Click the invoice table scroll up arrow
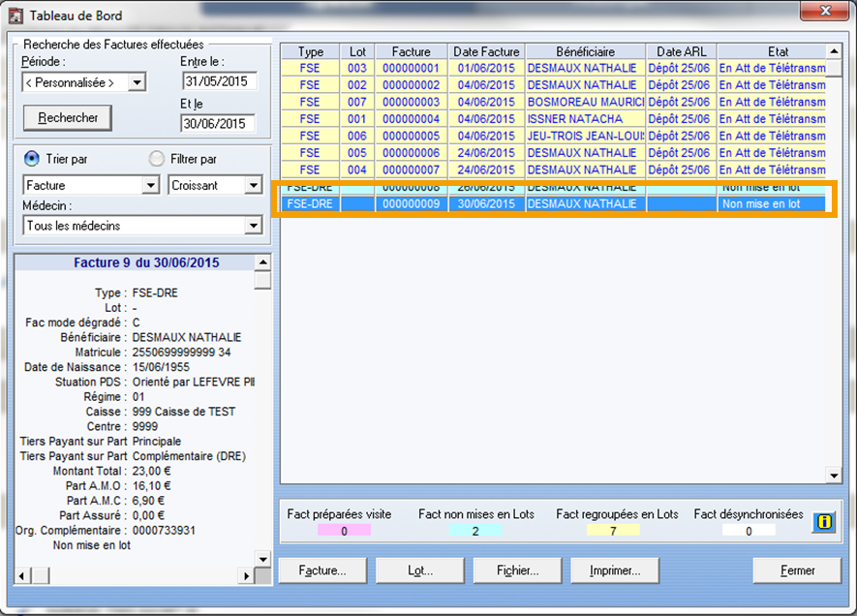 coord(834,52)
